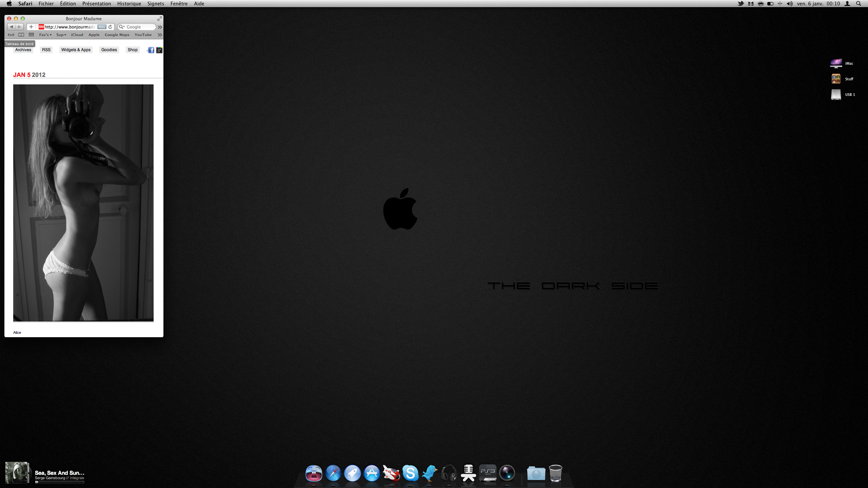Open the headphones Dock icon
The height and width of the screenshot is (488, 868).
pyautogui.click(x=449, y=473)
